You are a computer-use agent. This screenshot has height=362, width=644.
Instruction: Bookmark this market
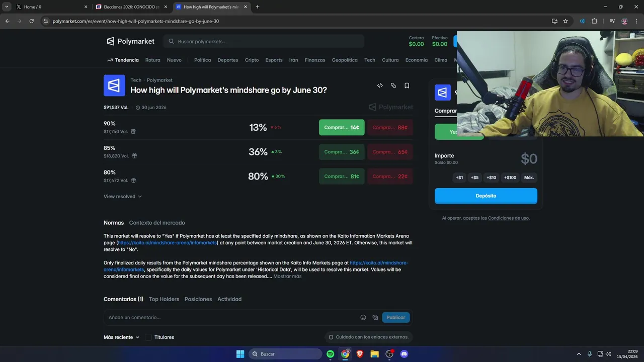point(407,85)
